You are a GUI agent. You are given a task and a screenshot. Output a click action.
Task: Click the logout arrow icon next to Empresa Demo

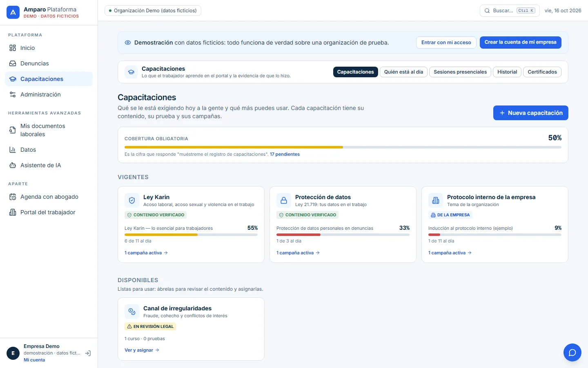pos(88,353)
